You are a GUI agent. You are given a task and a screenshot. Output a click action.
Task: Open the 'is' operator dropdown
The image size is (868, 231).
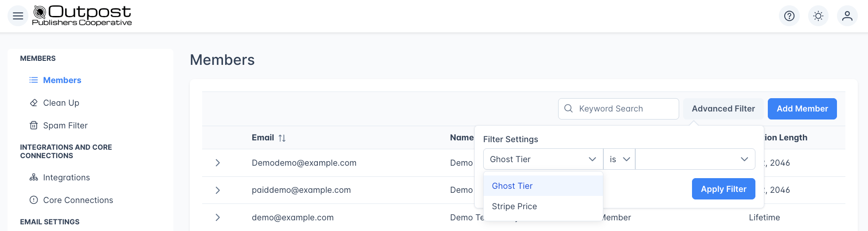click(619, 159)
